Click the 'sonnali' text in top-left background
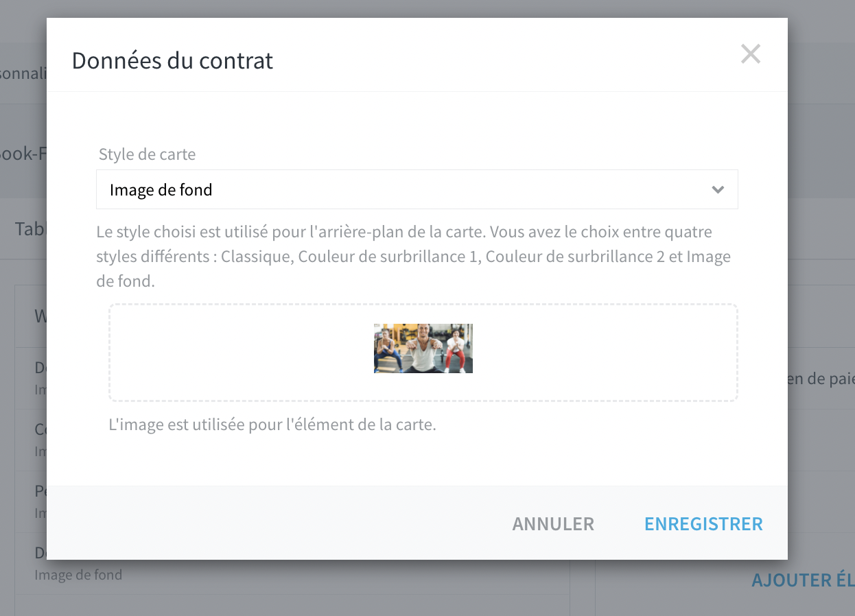Screen dimensions: 855x616 pyautogui.click(x=23, y=73)
